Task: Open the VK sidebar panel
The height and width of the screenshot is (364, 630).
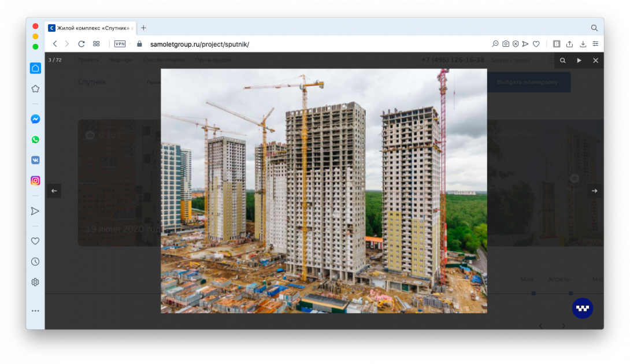Action: pos(35,160)
